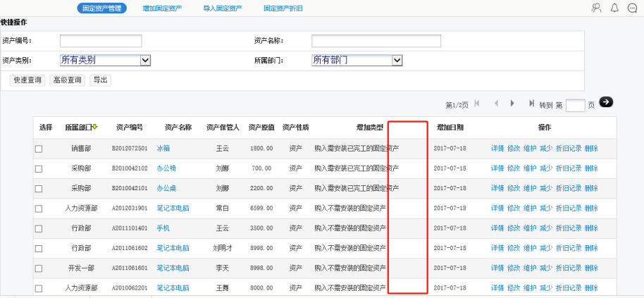Open the 办公椅 asset link
Viewport: 644px width, 298px height.
pyautogui.click(x=166, y=168)
